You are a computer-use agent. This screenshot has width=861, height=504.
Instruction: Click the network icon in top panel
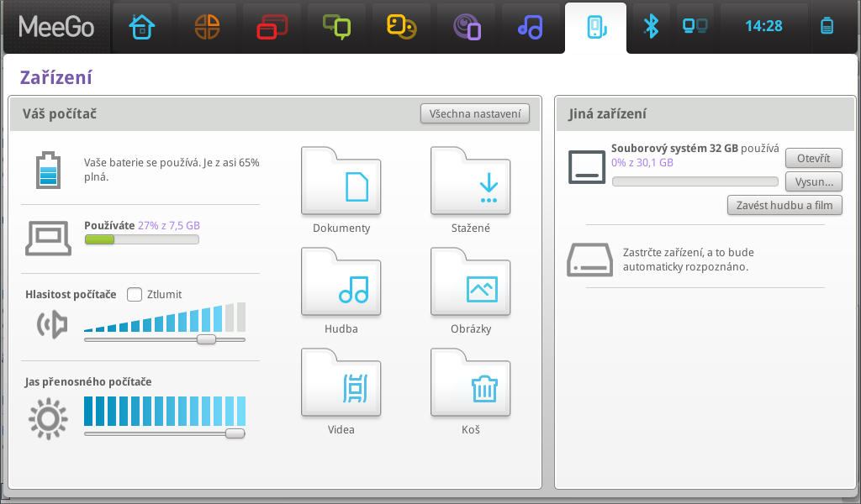coord(695,26)
